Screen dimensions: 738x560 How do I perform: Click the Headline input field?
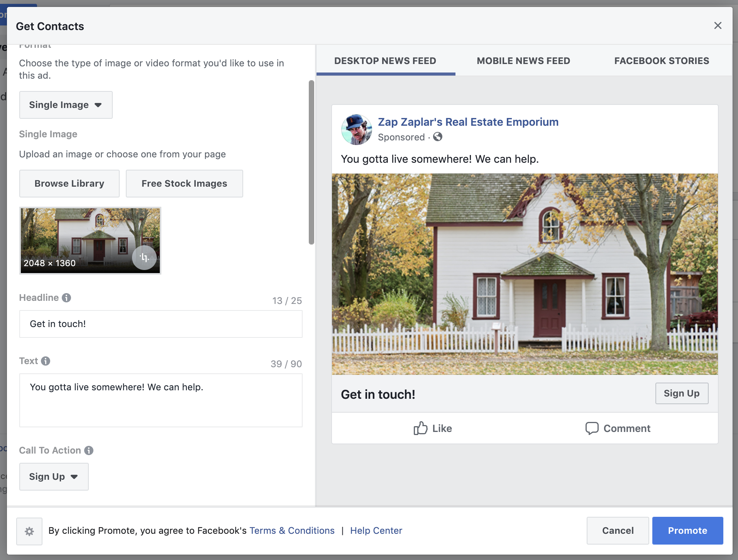(161, 324)
